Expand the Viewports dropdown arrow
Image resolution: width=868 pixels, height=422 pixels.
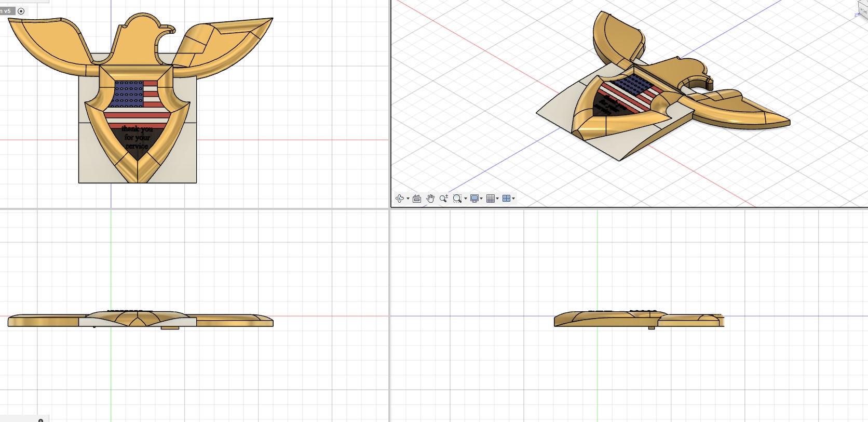tap(513, 199)
